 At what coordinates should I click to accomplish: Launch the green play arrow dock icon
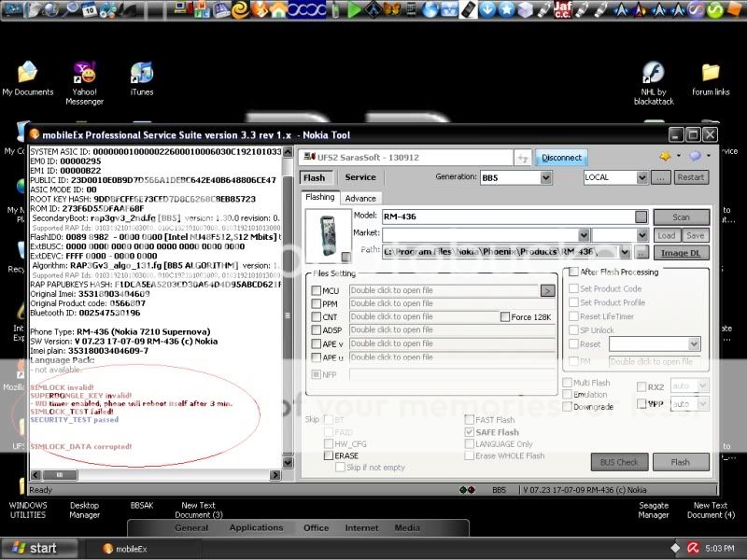point(354,9)
